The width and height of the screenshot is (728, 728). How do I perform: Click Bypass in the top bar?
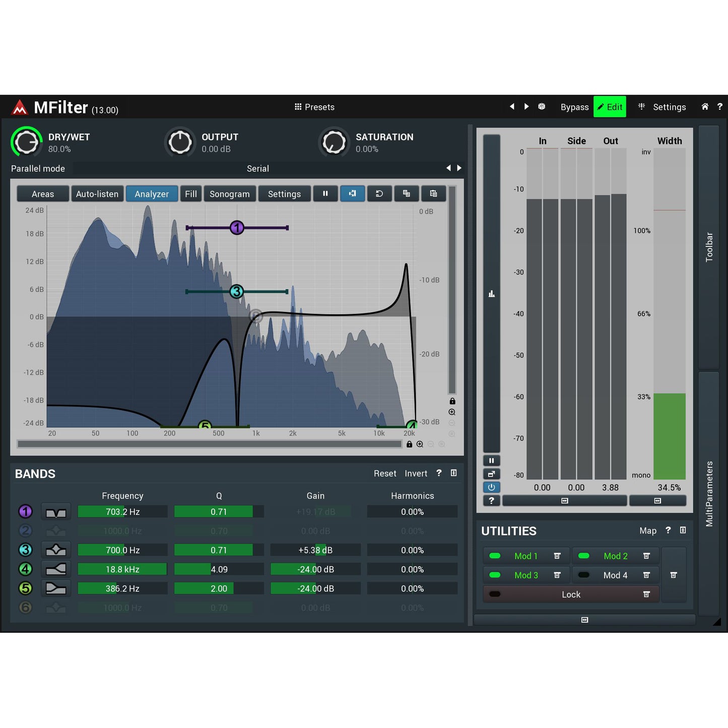tap(574, 107)
